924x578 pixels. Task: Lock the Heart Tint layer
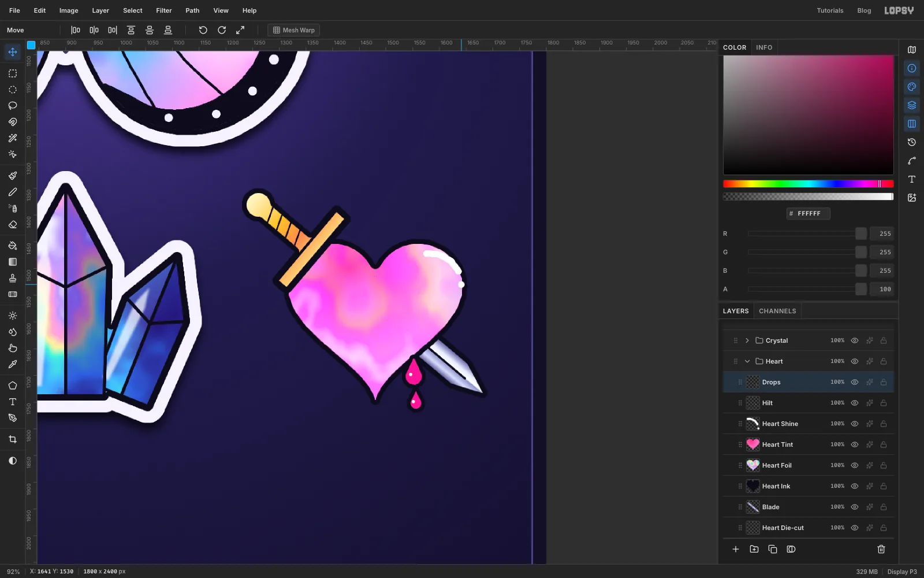884,444
